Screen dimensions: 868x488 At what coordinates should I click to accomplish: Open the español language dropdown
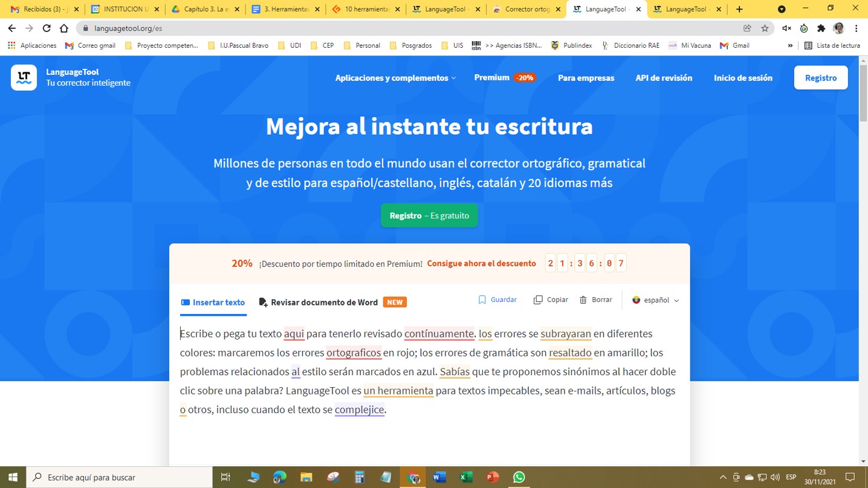[x=655, y=300]
